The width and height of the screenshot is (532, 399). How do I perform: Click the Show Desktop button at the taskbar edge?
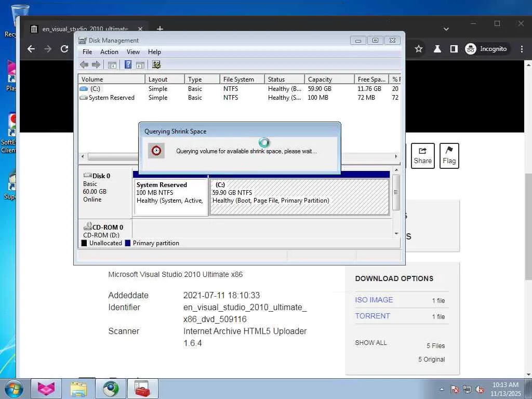tap(529, 389)
